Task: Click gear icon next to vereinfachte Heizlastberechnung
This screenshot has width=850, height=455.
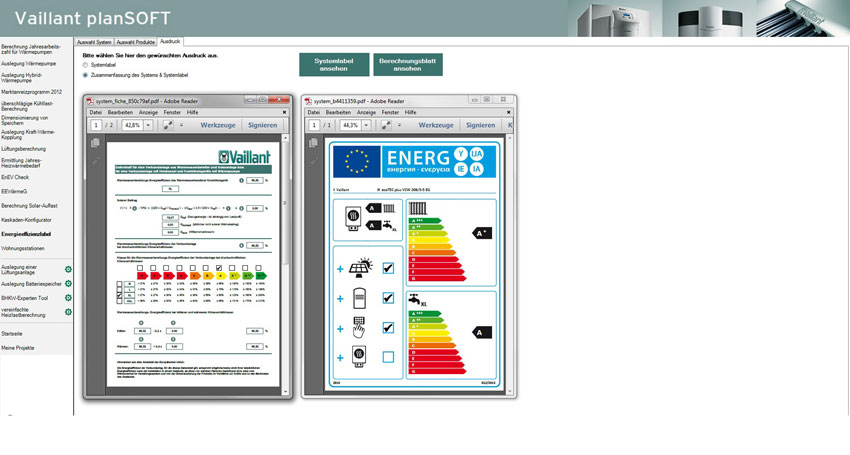Action: [68, 312]
